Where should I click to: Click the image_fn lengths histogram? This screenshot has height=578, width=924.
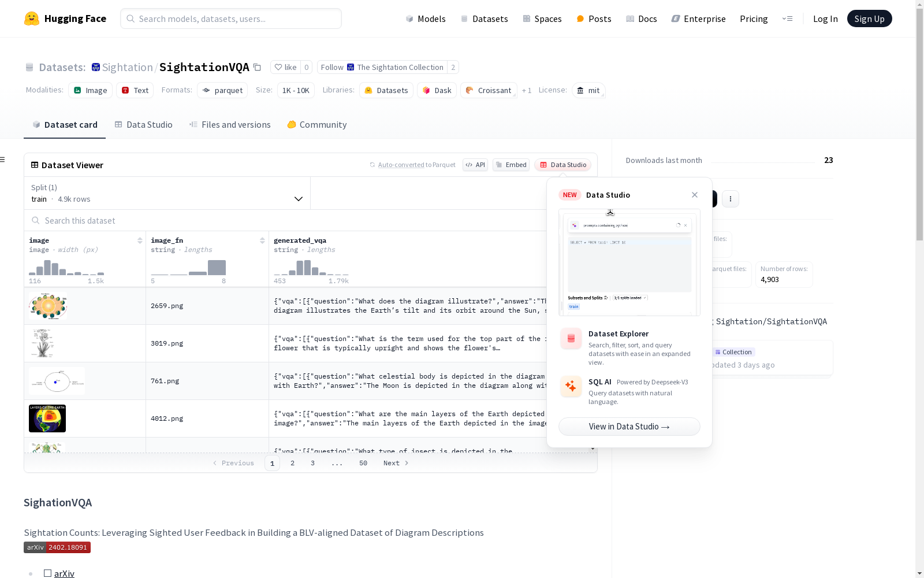[188, 267]
